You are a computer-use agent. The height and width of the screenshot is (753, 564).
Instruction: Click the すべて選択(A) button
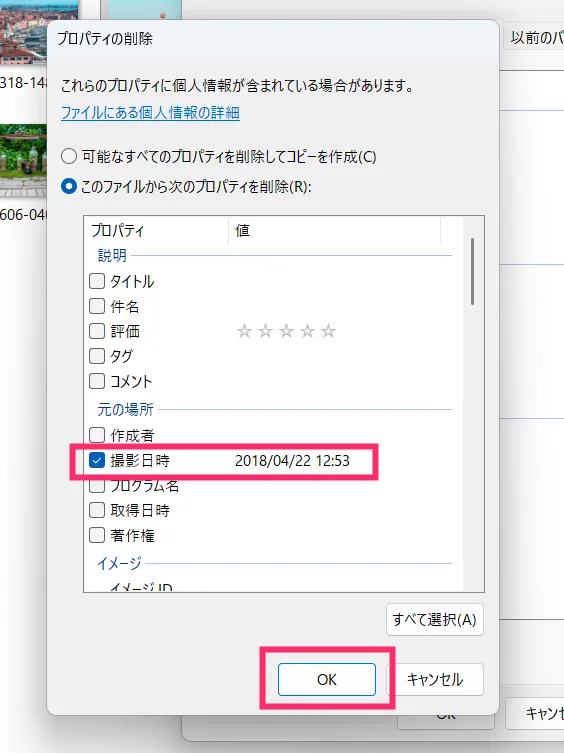(435, 619)
